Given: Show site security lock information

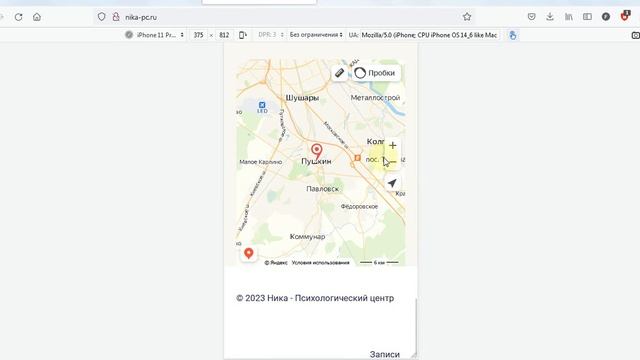Looking at the screenshot, I should 116,17.
